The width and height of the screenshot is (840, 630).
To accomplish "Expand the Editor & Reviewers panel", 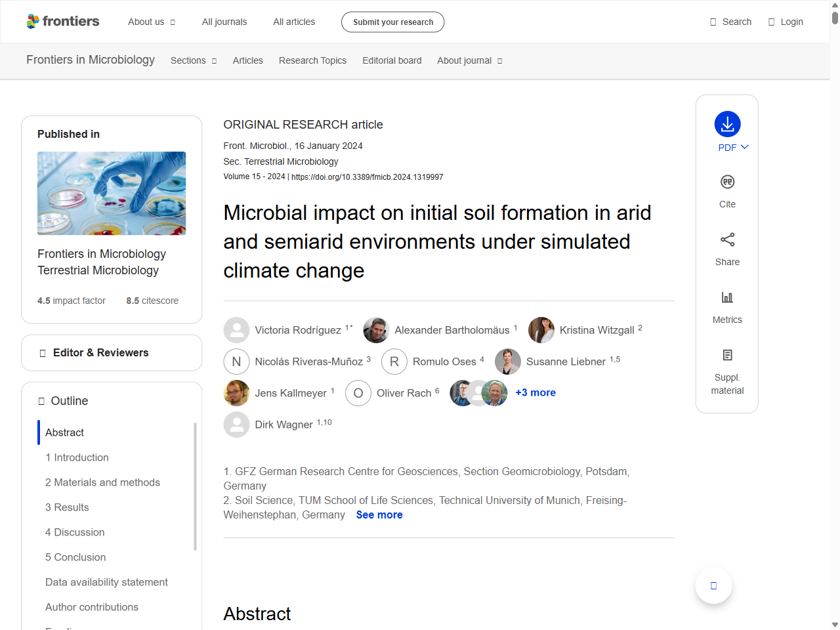I will (x=112, y=353).
